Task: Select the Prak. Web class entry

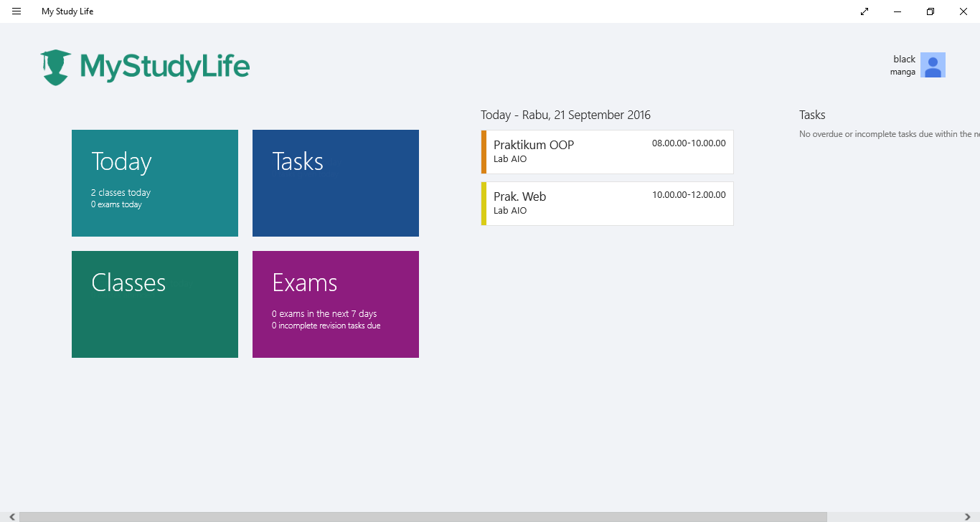Action: click(607, 204)
